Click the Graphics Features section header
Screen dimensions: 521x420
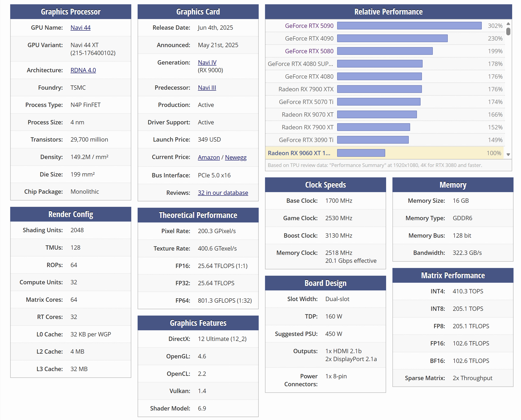pyautogui.click(x=198, y=323)
